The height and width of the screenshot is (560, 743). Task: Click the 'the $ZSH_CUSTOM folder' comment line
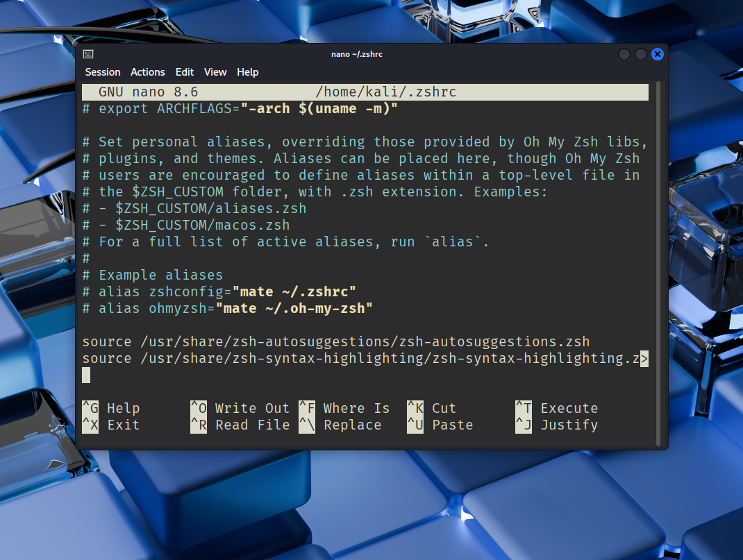(x=315, y=192)
